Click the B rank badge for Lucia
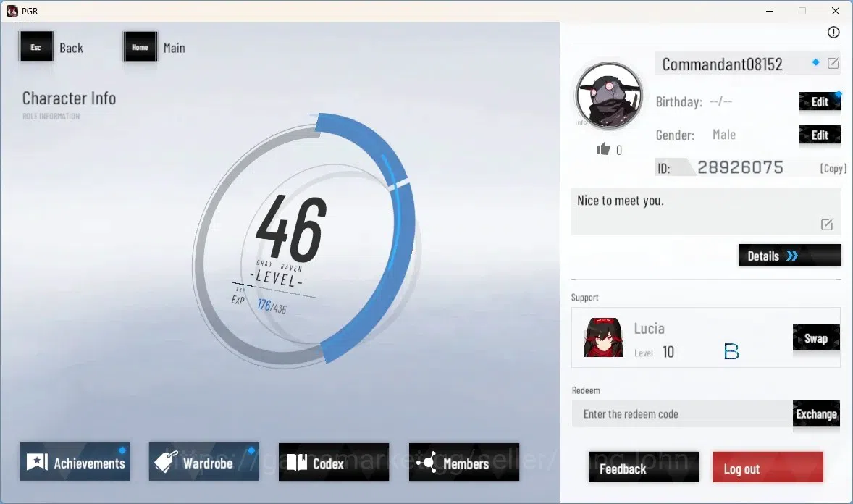 coord(731,352)
